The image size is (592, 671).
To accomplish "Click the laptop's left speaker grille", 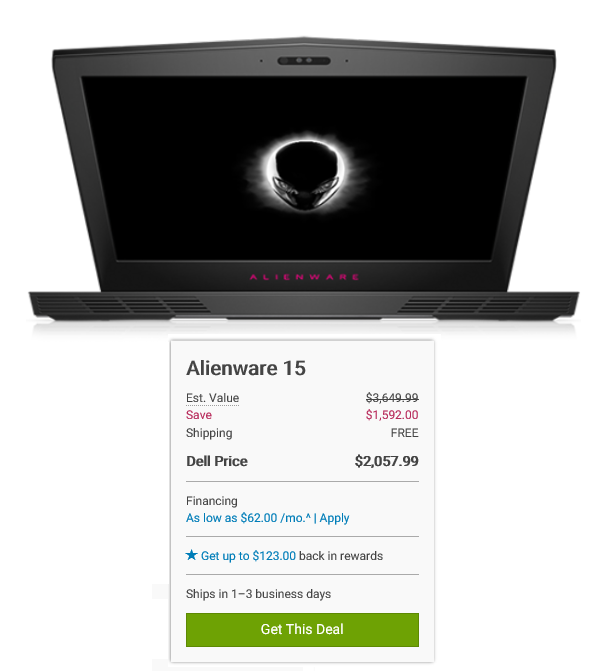I will pyautogui.click(x=120, y=304).
